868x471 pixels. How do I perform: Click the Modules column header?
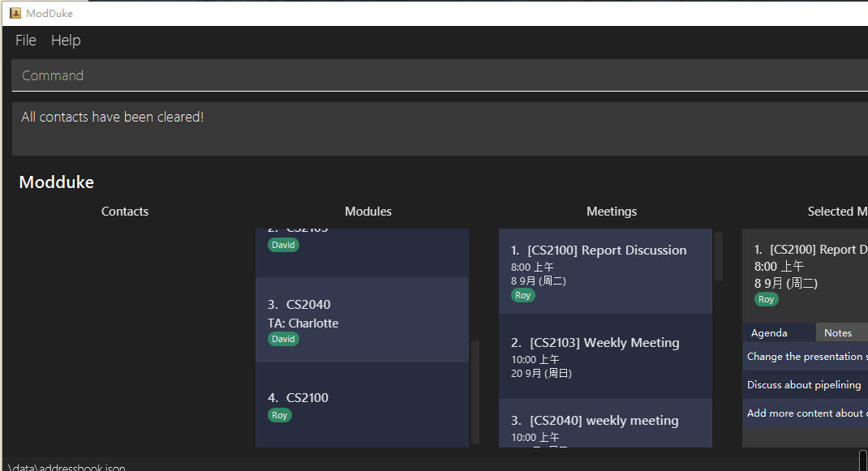pos(368,212)
